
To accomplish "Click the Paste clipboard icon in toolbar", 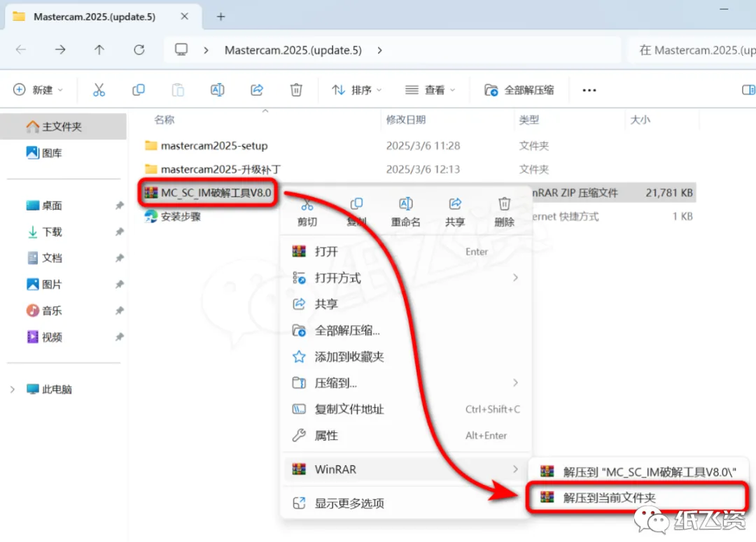I will pyautogui.click(x=178, y=90).
